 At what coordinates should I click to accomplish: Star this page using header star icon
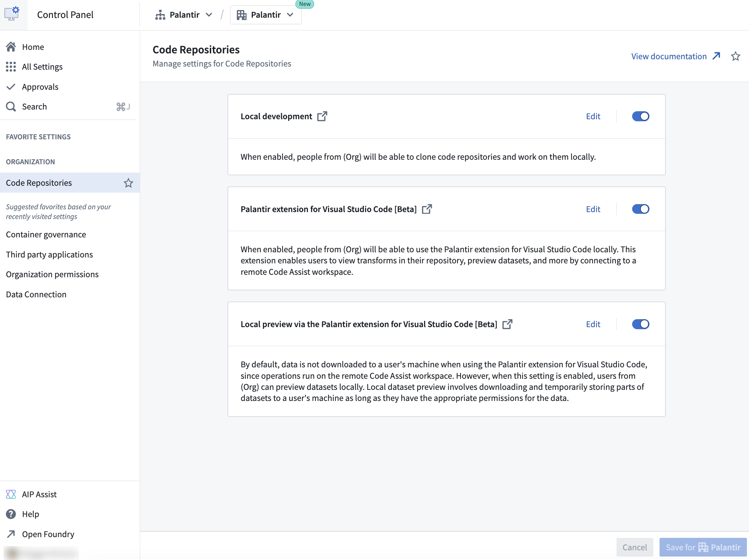click(x=735, y=56)
